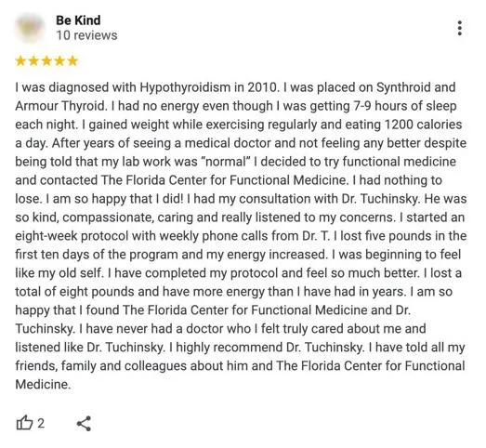486x448 pixels.
Task: View the reviewer's 10 reviews
Action: 86,35
